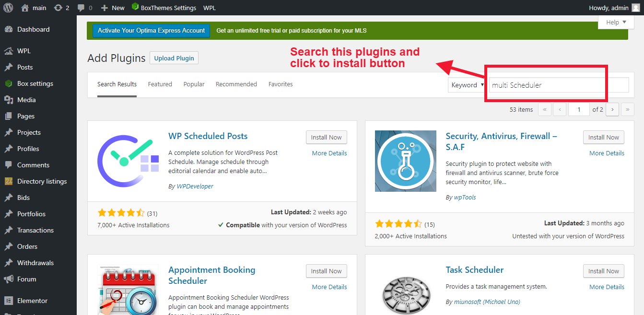Click the Portfolios pin icon in sidebar
644x315 pixels.
[x=8, y=214]
